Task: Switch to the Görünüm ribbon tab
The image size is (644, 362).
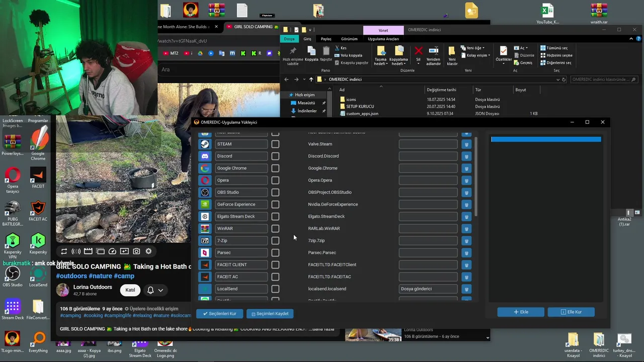Action: 349,39
